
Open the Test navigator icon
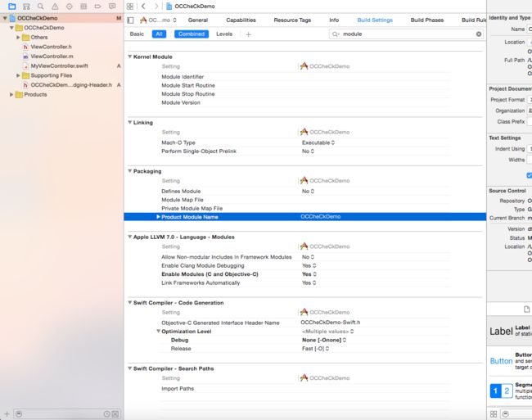pos(70,7)
